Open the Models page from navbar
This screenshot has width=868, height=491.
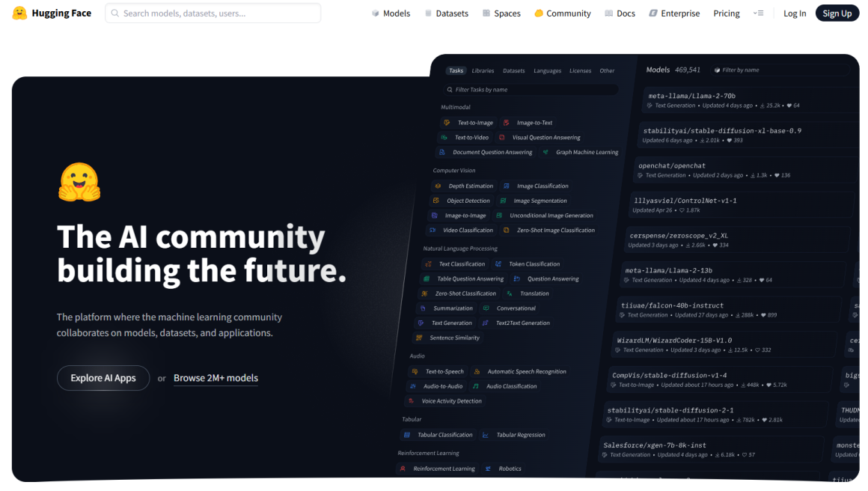pyautogui.click(x=391, y=13)
